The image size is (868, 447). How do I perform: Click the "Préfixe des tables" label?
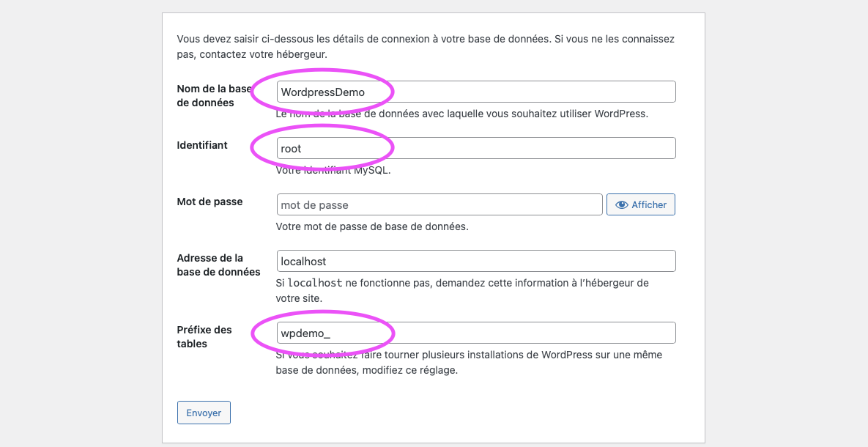point(204,336)
